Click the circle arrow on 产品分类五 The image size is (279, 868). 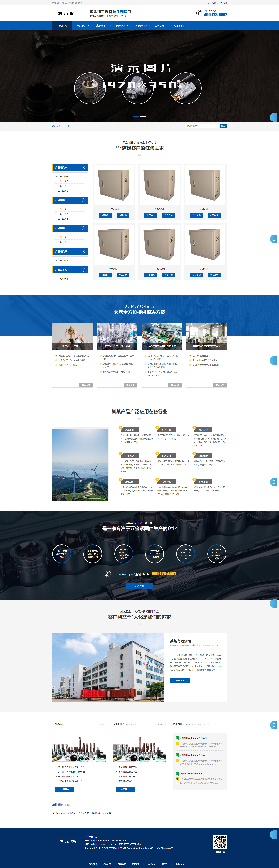[x=83, y=270]
